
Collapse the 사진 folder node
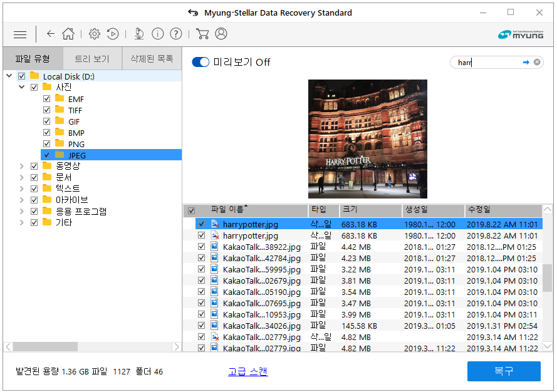(x=22, y=87)
